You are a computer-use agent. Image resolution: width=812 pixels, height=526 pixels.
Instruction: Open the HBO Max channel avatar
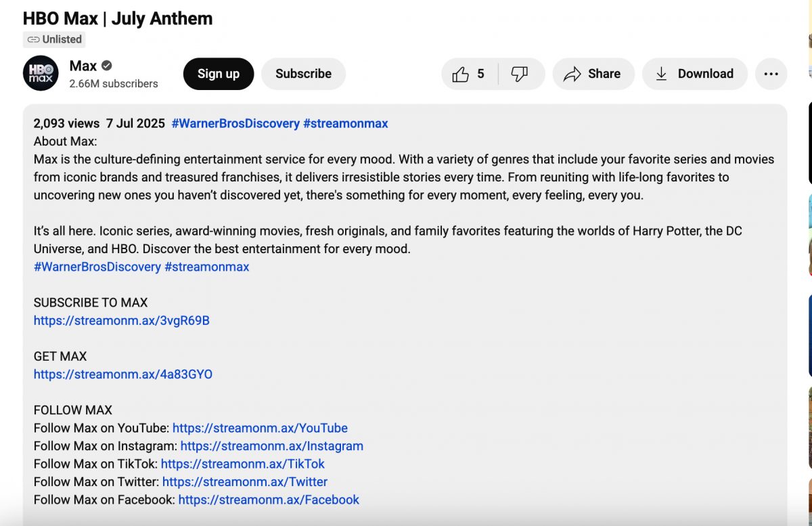41,73
